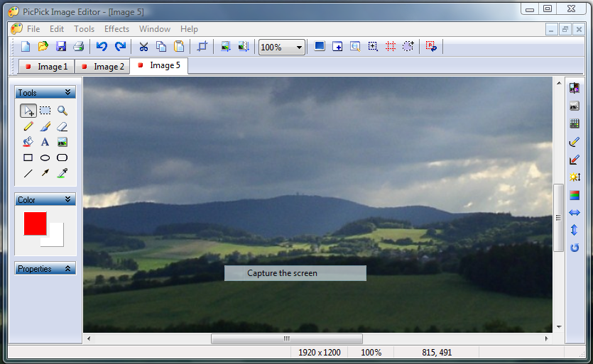
Task: Capture active window using window-plus icon
Action: point(337,47)
